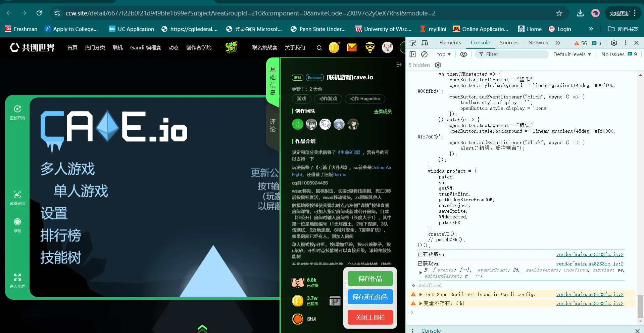
Task: Toggle device toolbar icon in DevTools
Action: coord(425,43)
